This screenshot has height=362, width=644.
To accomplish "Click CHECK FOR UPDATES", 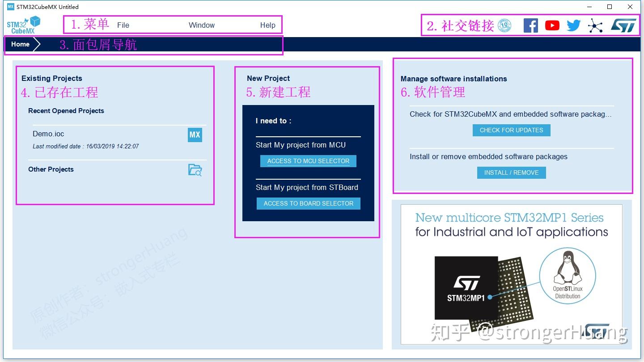I will point(511,130).
